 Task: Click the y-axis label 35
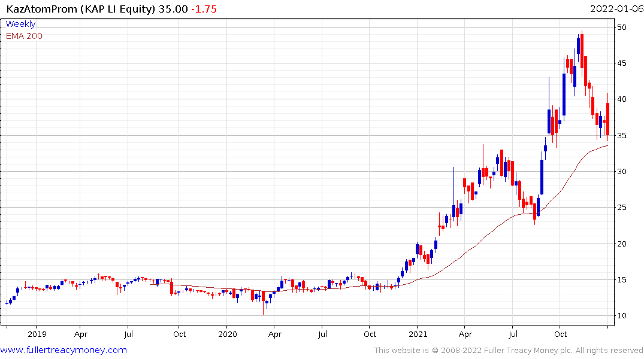tap(621, 135)
